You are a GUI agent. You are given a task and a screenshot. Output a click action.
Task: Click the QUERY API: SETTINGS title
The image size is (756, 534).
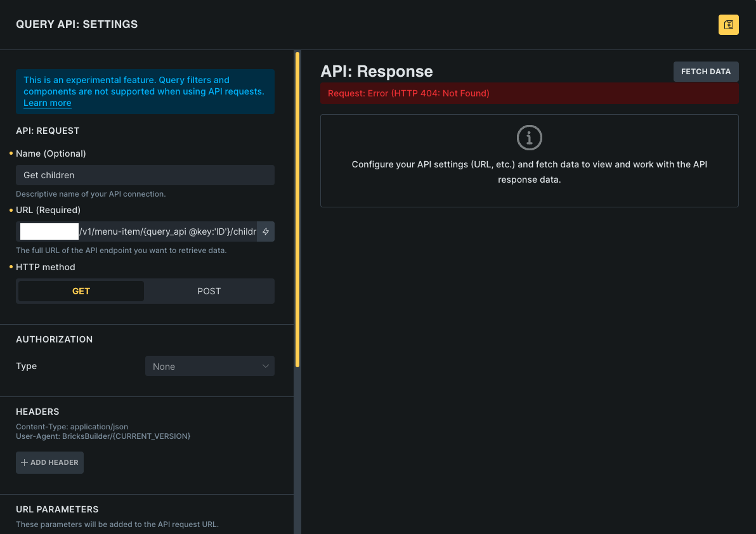[x=77, y=24]
